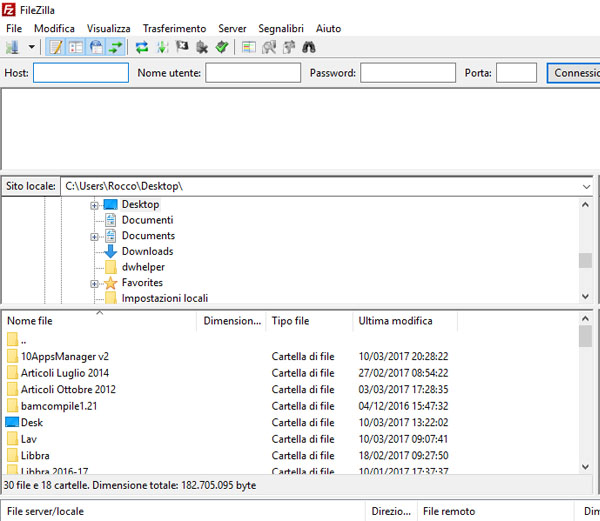This screenshot has height=521, width=600.
Task: Focus the Host input field
Action: click(81, 73)
